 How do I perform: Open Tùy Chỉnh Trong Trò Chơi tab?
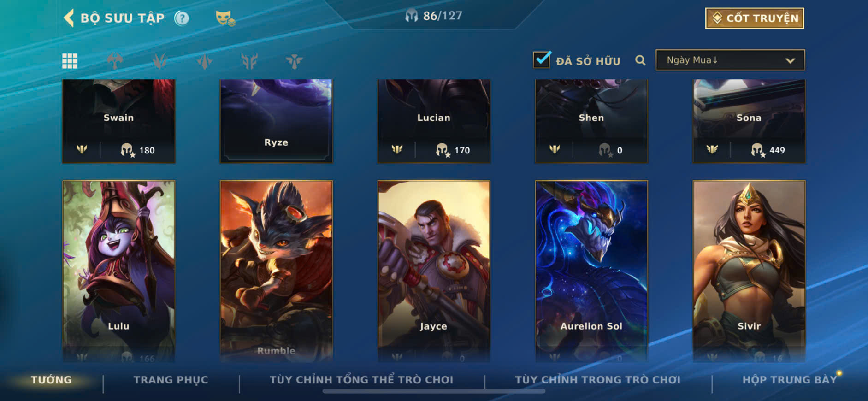(597, 380)
